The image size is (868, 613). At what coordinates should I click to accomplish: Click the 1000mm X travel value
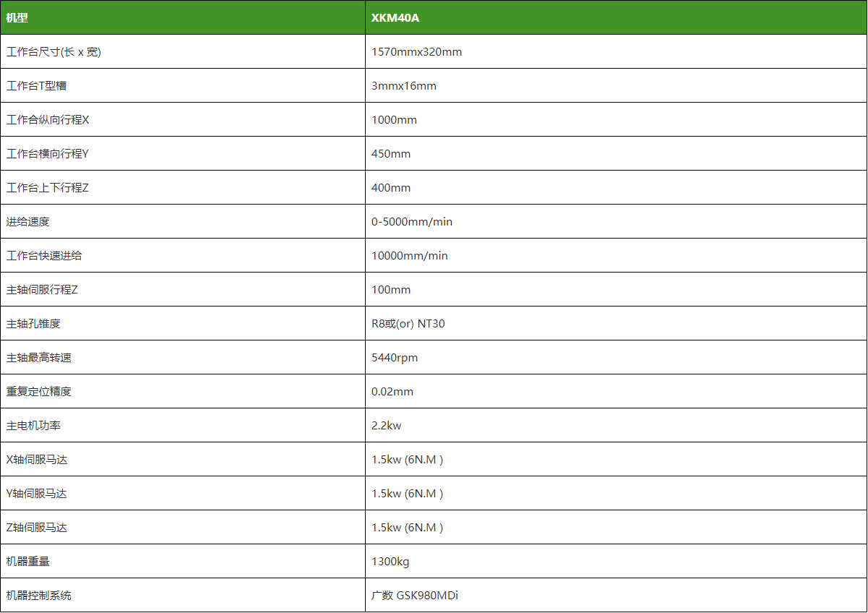[x=394, y=120]
